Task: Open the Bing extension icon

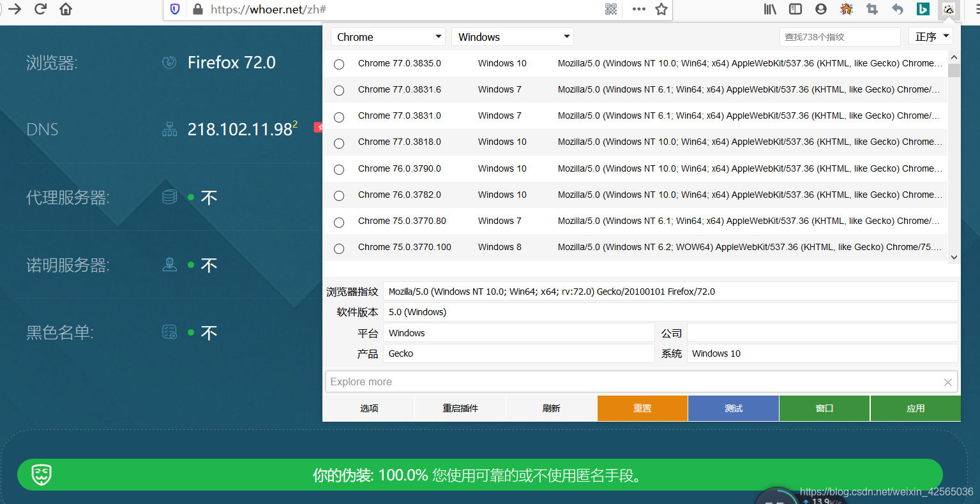Action: [923, 9]
